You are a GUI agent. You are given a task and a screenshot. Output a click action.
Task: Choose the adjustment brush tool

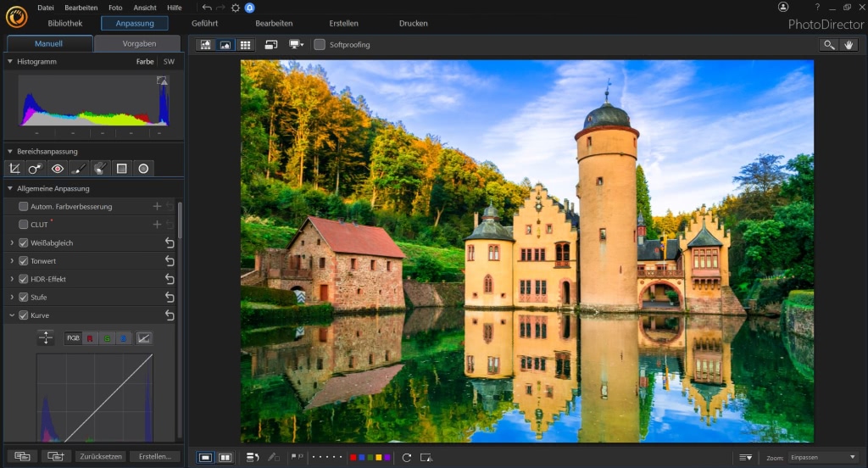coord(79,169)
